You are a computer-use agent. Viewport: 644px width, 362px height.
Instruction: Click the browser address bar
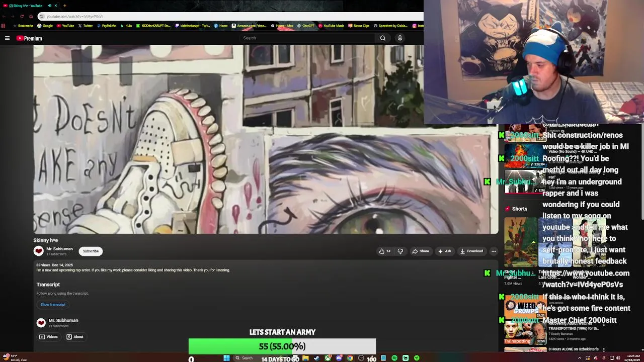pyautogui.click(x=229, y=16)
